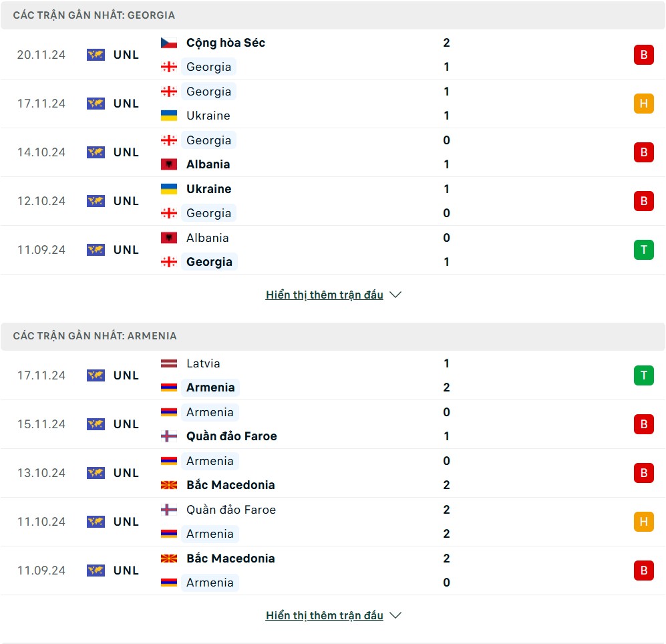Click the Faroe Islands flag on 15.11.24 row

coord(168,436)
